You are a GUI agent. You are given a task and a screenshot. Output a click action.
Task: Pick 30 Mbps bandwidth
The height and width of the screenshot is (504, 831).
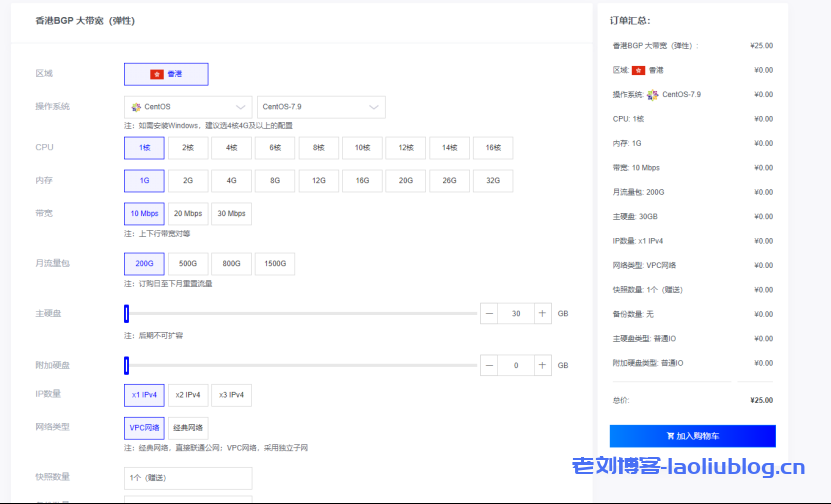coord(232,214)
